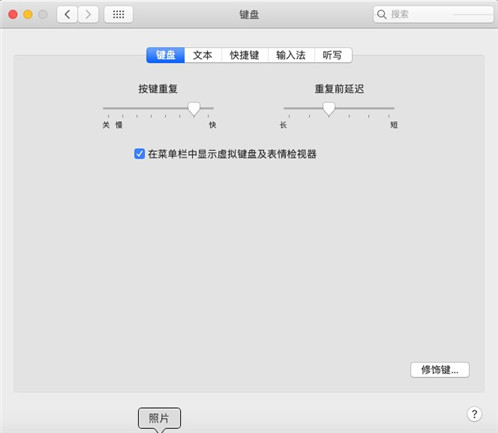This screenshot has width=498, height=433.
Task: Click the magnifying glass search icon
Action: click(381, 14)
